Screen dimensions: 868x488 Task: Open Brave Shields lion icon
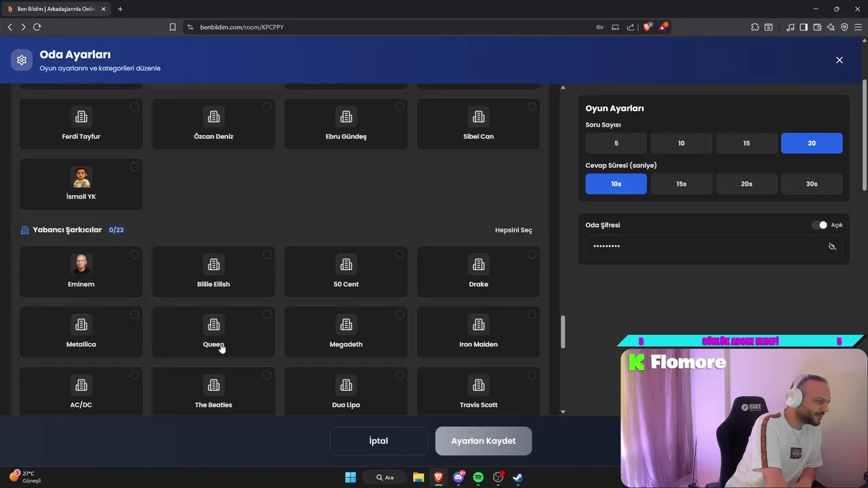click(646, 26)
